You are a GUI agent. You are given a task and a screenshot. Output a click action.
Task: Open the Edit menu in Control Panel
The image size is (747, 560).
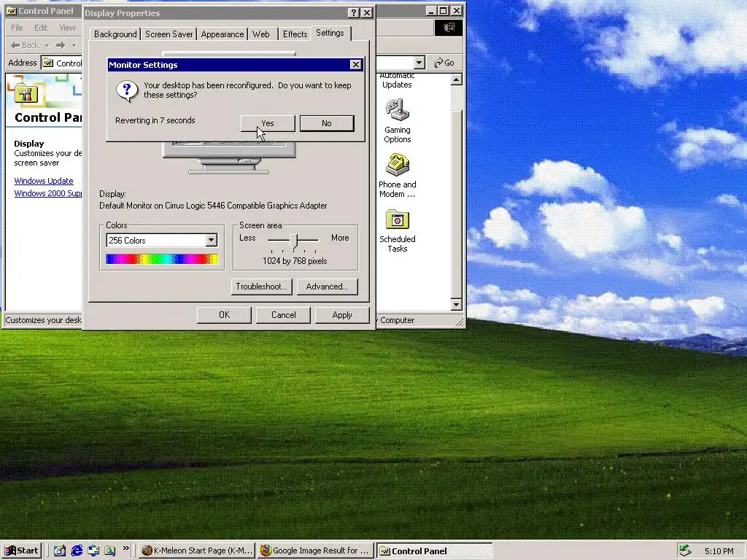[41, 28]
